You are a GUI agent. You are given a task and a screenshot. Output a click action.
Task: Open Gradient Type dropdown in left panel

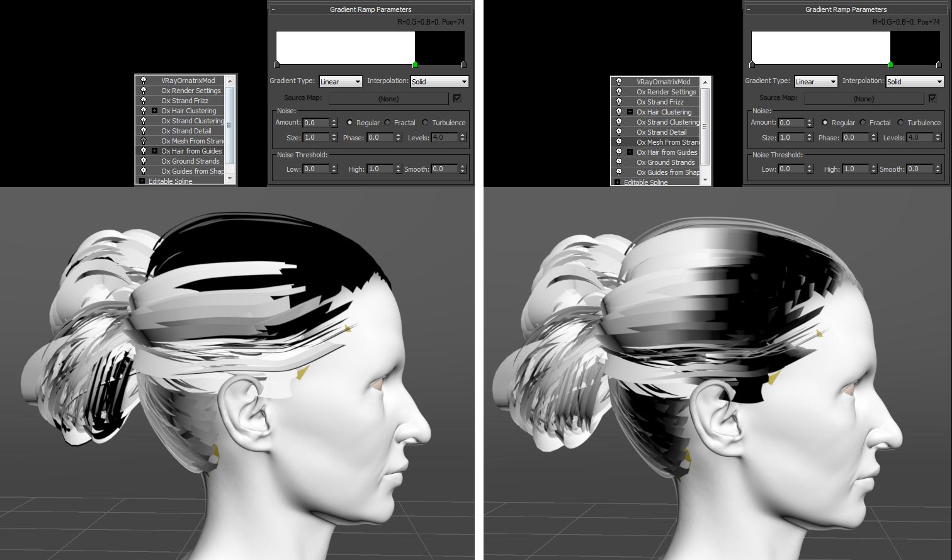point(340,82)
